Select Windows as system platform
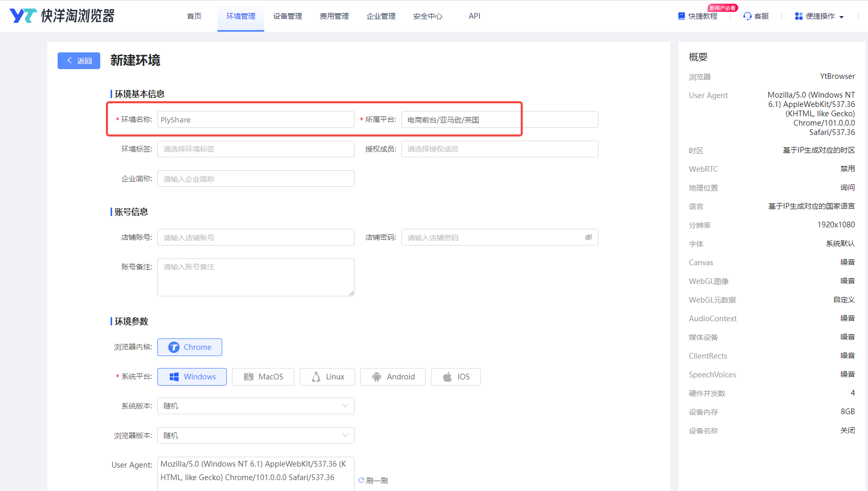The width and height of the screenshot is (868, 491). tap(192, 377)
